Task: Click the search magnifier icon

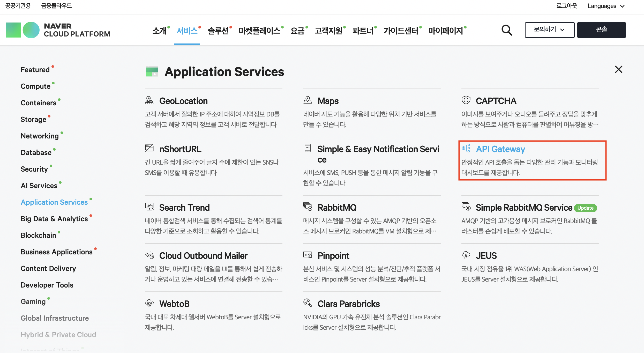Action: (x=507, y=30)
